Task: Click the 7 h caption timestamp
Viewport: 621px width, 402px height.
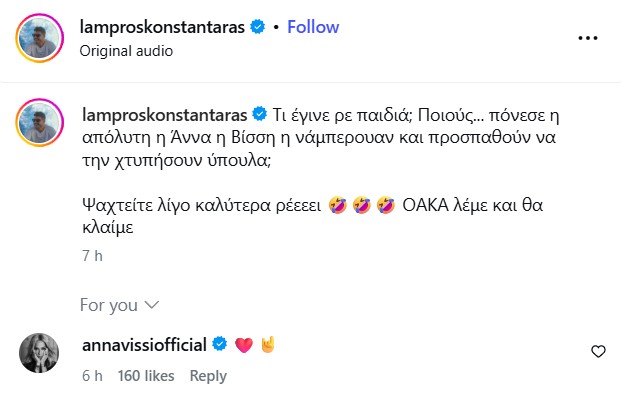Action: click(89, 256)
